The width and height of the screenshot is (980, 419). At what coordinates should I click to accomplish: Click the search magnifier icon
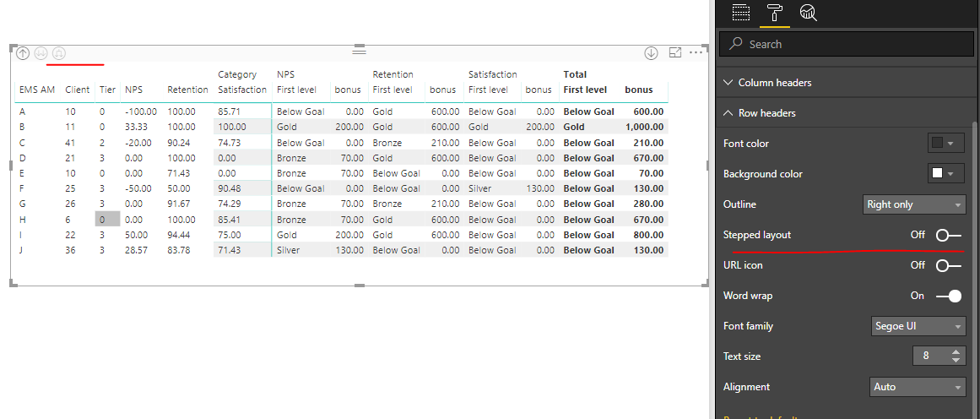point(736,45)
